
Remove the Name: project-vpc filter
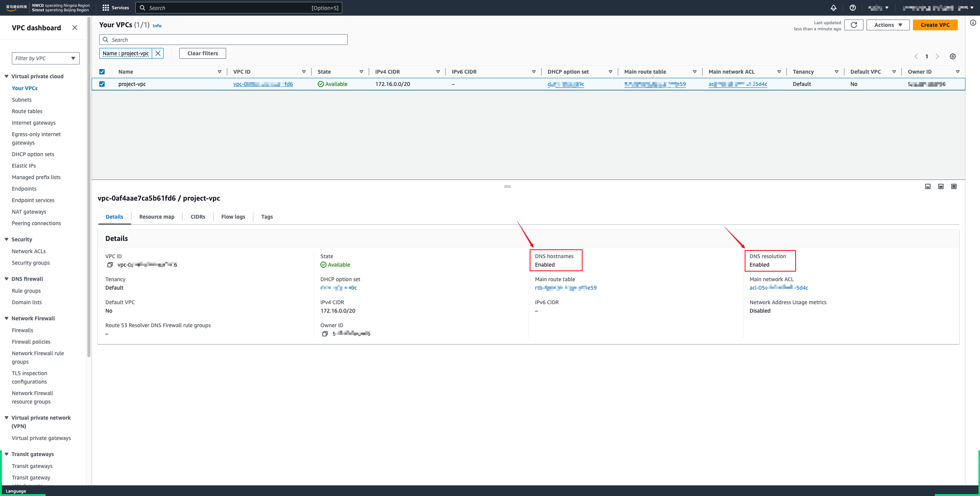(x=158, y=53)
